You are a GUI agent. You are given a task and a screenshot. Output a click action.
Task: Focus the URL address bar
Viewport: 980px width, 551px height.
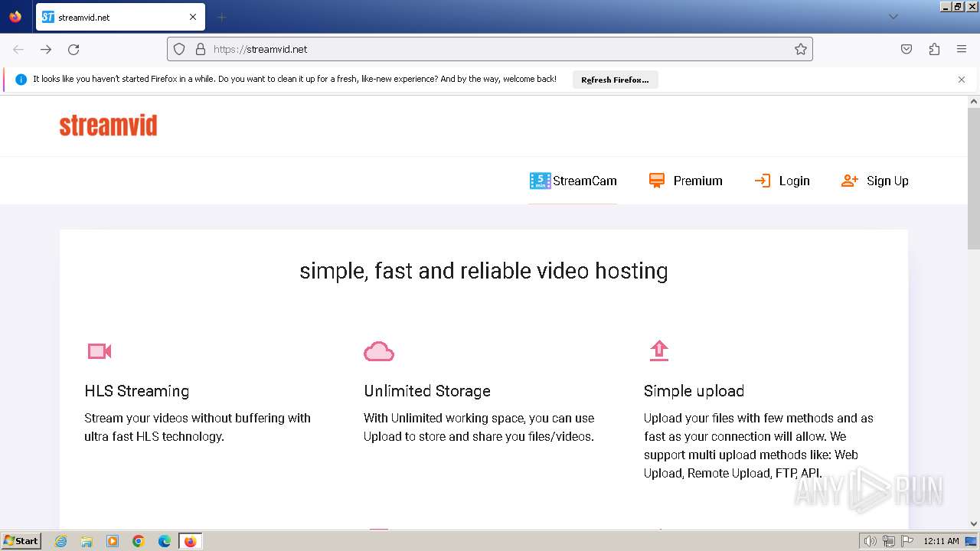coord(490,49)
